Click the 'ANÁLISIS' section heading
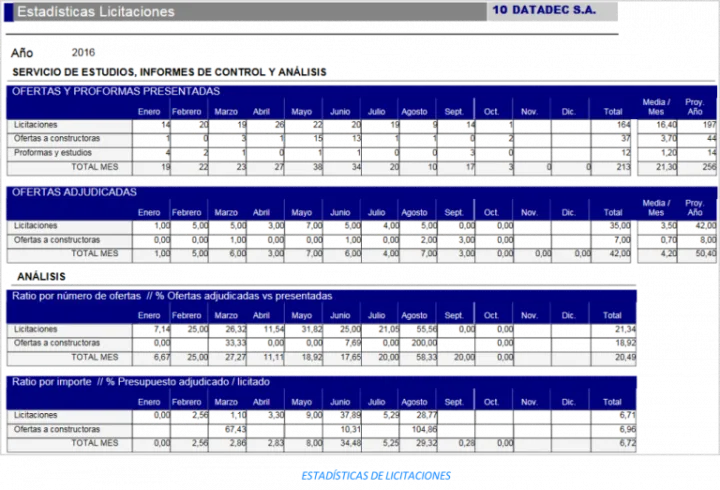Screen dimensions: 720x490 point(41,276)
